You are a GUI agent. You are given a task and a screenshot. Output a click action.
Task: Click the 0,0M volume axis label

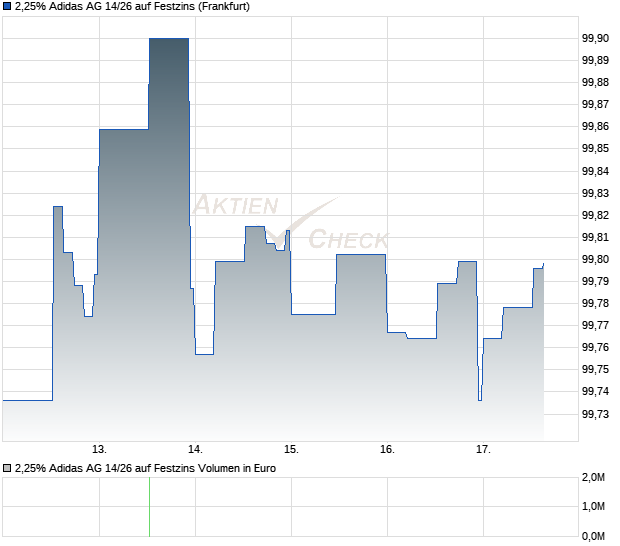point(593,537)
